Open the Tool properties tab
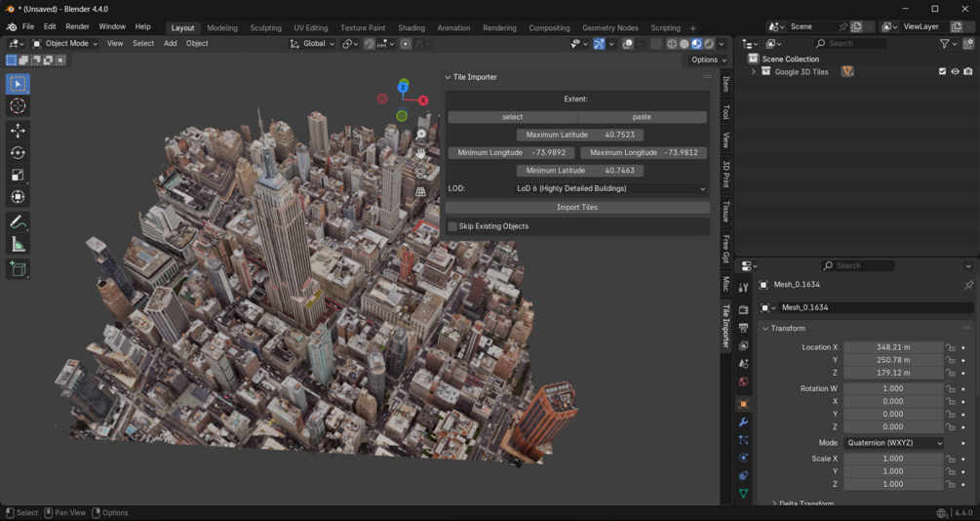Image resolution: width=980 pixels, height=521 pixels. point(743,288)
